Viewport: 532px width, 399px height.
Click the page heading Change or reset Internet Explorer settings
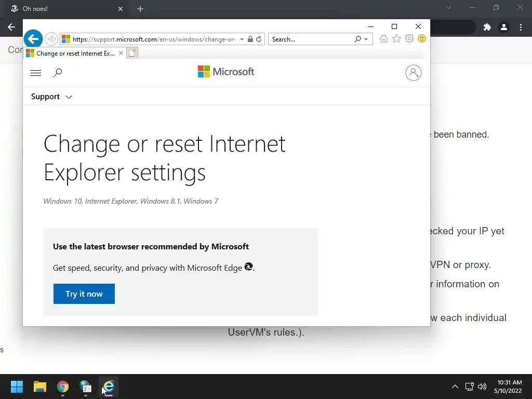click(165, 158)
